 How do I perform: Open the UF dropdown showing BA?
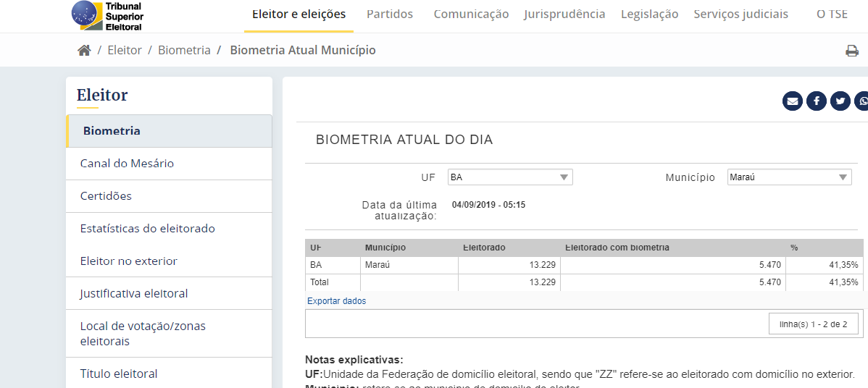pos(509,177)
